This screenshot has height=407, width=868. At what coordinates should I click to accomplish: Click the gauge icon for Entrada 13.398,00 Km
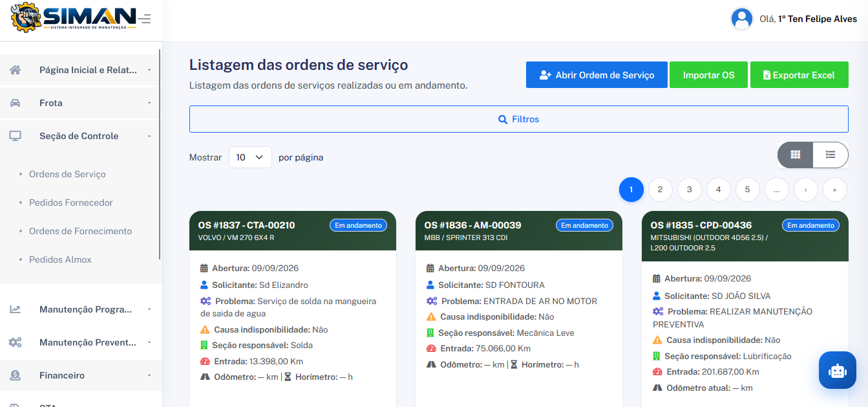pyautogui.click(x=205, y=361)
